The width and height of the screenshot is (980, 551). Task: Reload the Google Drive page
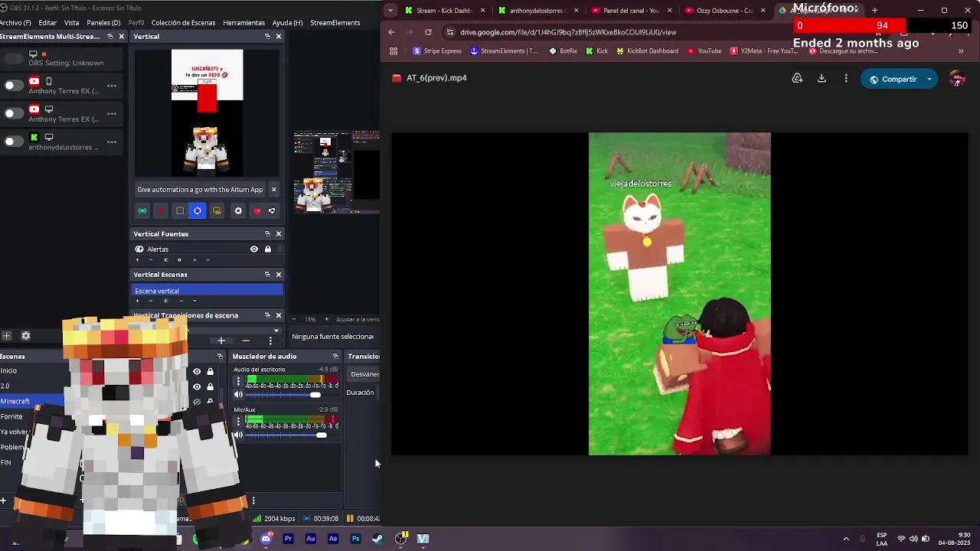(428, 32)
